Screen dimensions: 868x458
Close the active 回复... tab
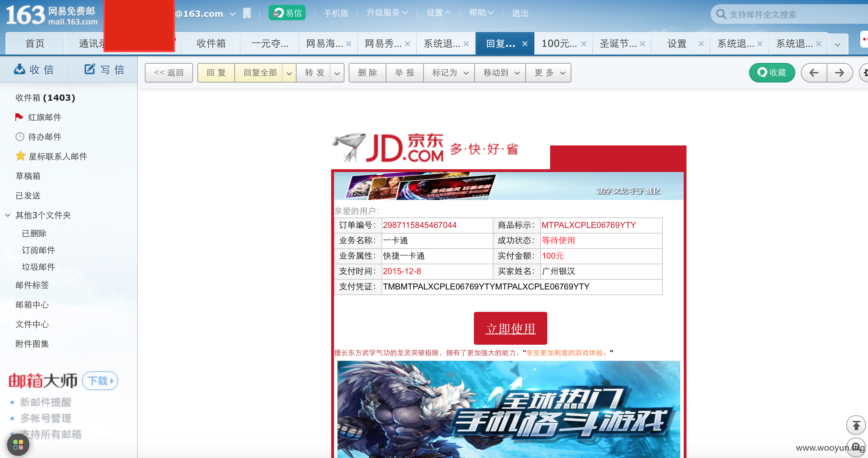525,44
